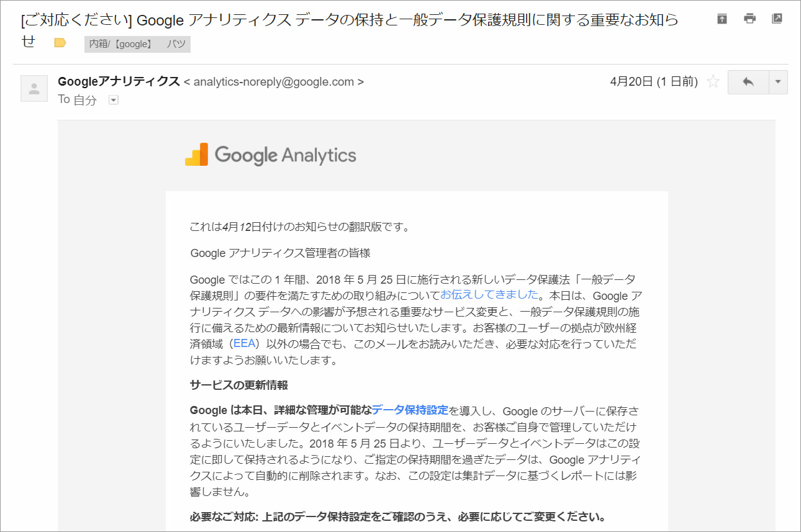The image size is (801, 532).
Task: Print the email using printer icon
Action: coord(749,19)
